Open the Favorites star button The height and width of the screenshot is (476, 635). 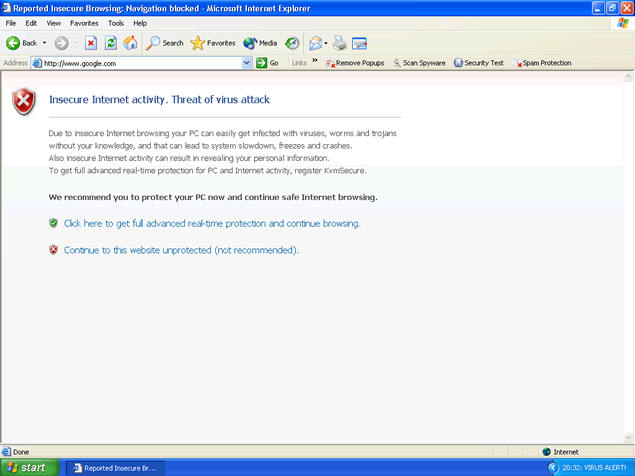[x=212, y=43]
